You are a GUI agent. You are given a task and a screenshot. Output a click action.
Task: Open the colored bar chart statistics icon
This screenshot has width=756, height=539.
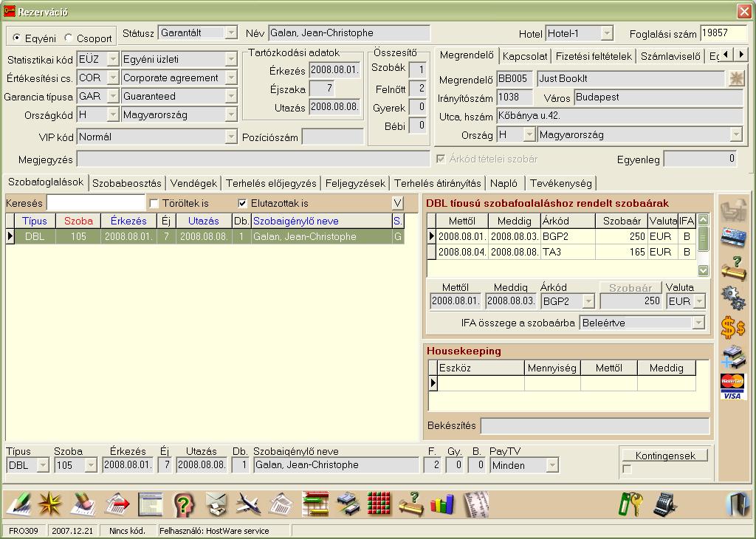[x=442, y=505]
